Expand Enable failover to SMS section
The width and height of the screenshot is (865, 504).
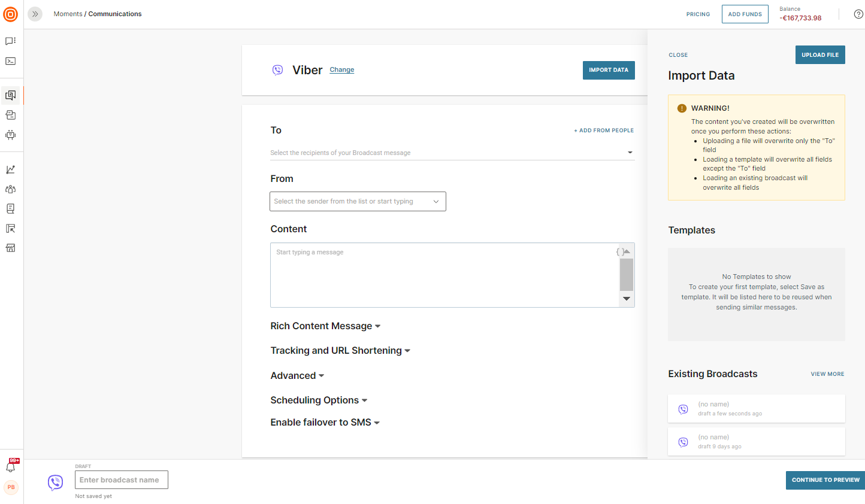point(325,423)
